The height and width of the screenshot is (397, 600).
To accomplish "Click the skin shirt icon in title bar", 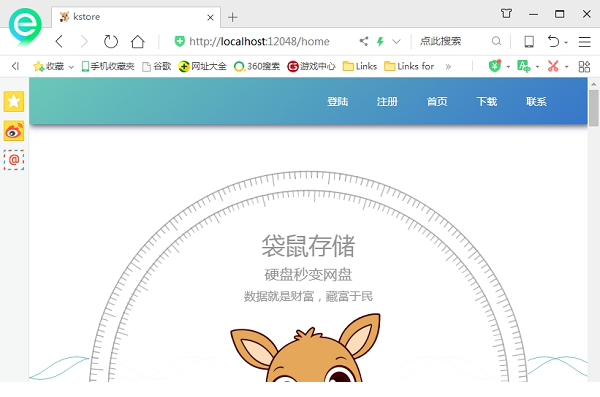I will pos(506,14).
